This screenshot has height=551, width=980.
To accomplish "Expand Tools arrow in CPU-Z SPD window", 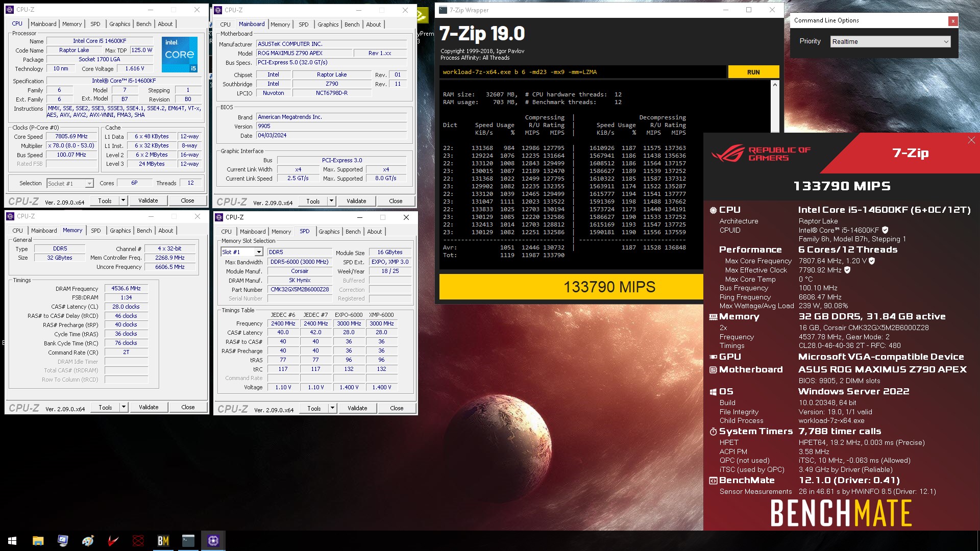I will [x=332, y=408].
